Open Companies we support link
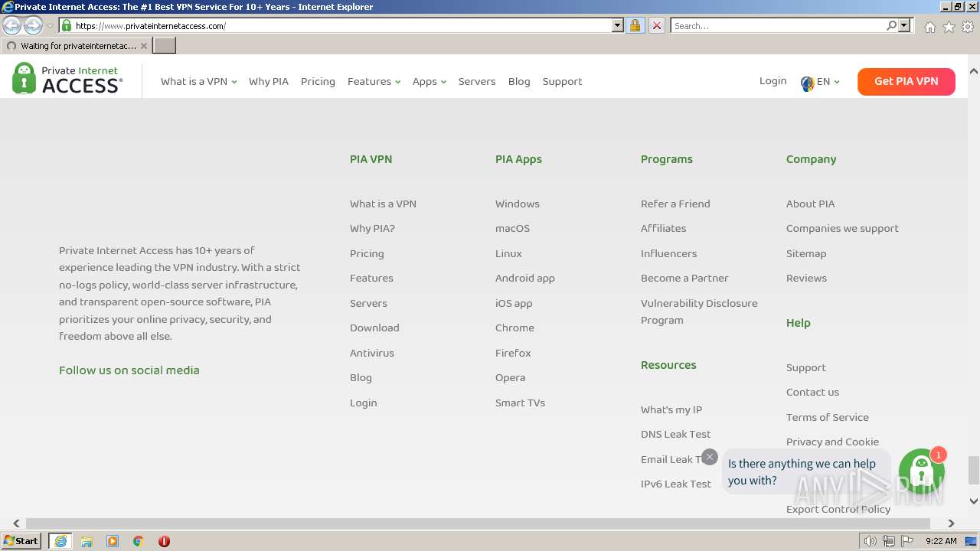The height and width of the screenshot is (551, 980). [842, 228]
